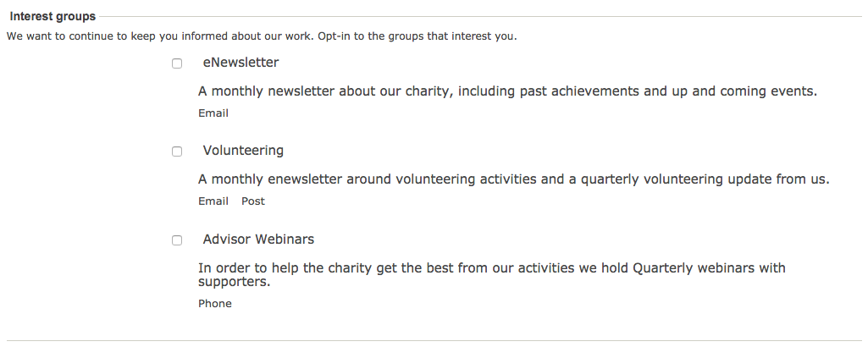Click the word supporters on the wrapped line
This screenshot has width=868, height=347.
point(235,282)
